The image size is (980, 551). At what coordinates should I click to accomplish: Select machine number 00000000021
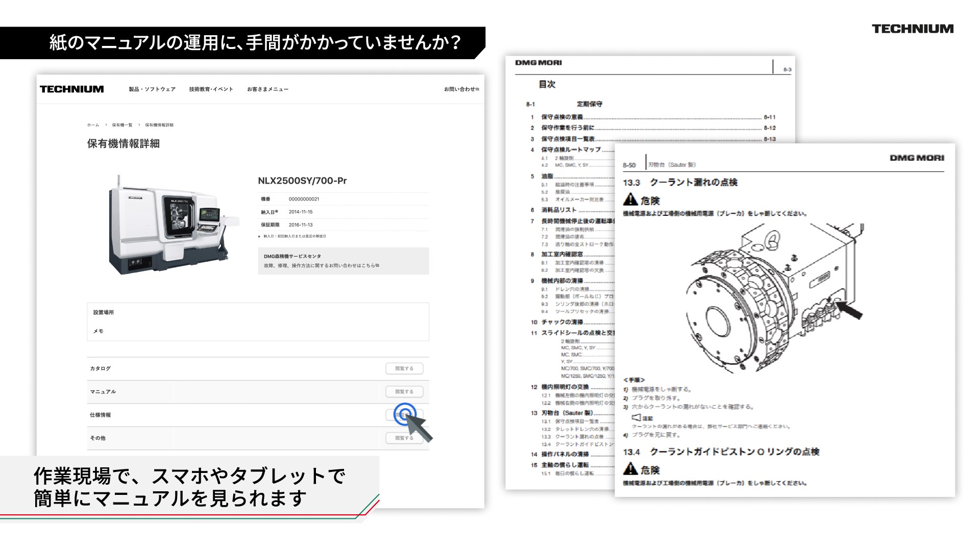(x=304, y=199)
